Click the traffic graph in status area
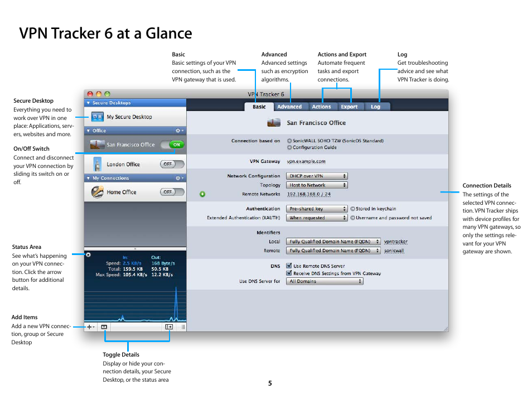Viewport: 532px width, 404px height. click(135, 303)
